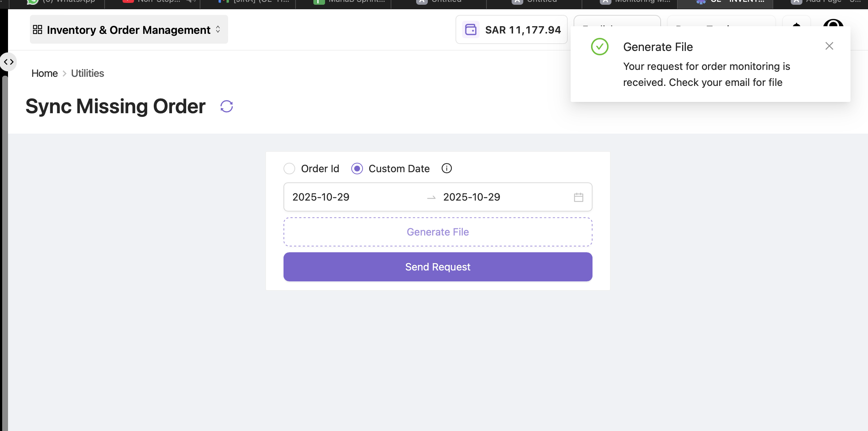Screen dimensions: 868x431
Task: Open the calendar icon in the date field
Action: tap(578, 197)
